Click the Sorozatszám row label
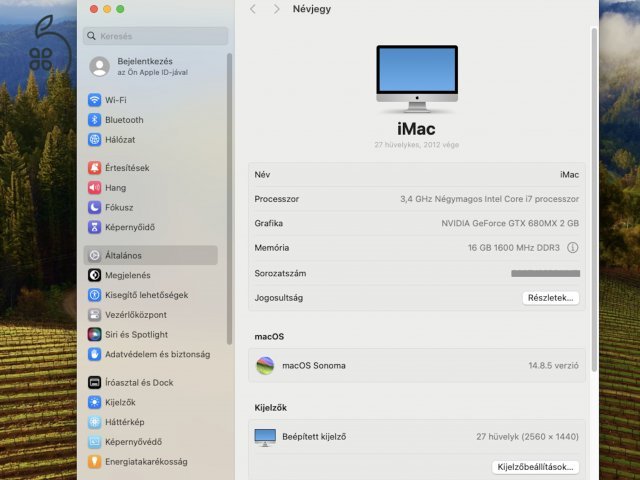The width and height of the screenshot is (640, 480). [x=280, y=273]
